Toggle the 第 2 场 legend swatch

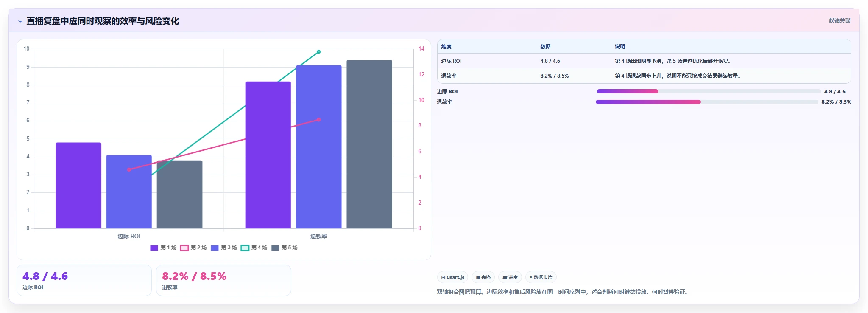click(x=184, y=248)
